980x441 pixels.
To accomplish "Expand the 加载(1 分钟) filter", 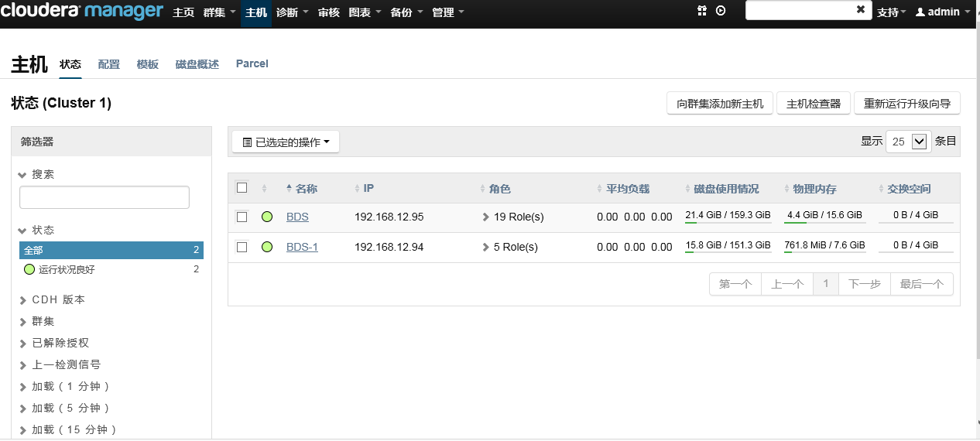I will tap(66, 386).
